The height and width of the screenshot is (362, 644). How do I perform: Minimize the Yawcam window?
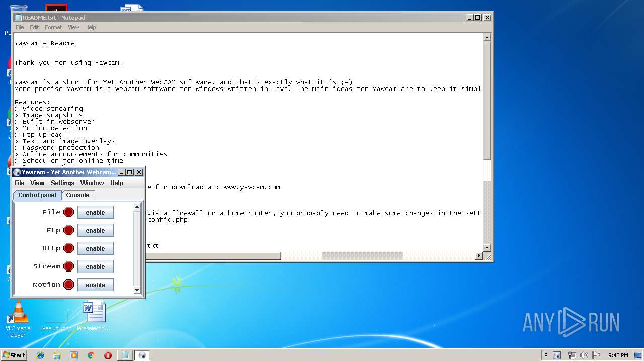[121, 172]
